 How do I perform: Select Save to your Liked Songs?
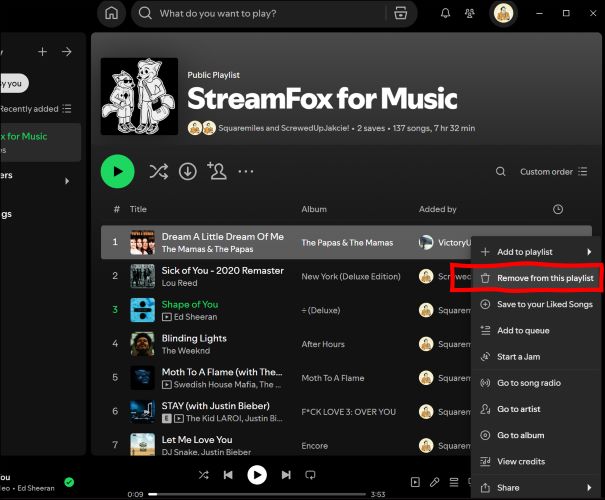tap(536, 304)
